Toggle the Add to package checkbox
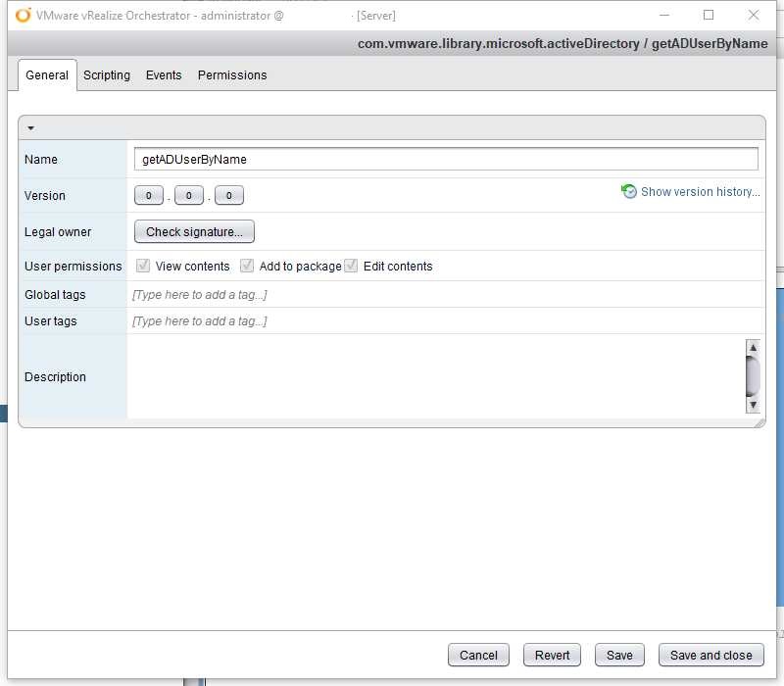 247,266
